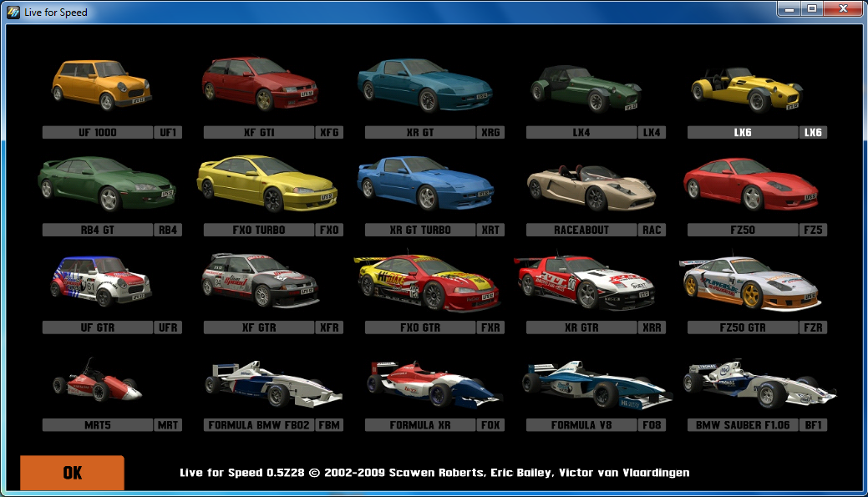Pick the XF GTR race car image
This screenshot has width=868, height=497.
tap(260, 280)
